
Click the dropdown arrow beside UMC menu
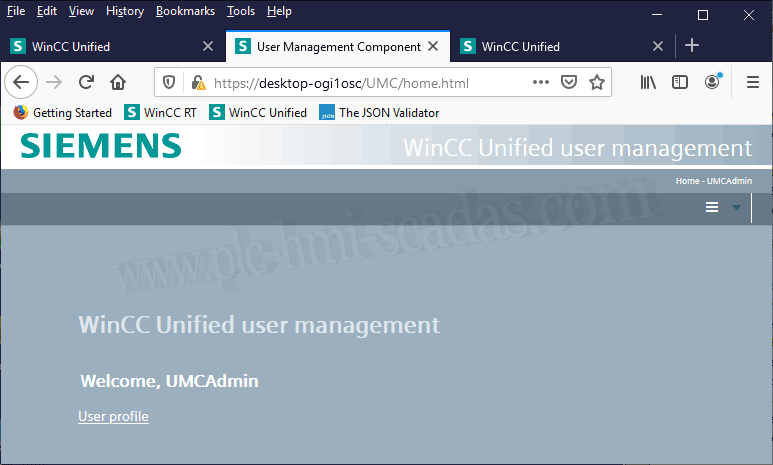(x=737, y=207)
